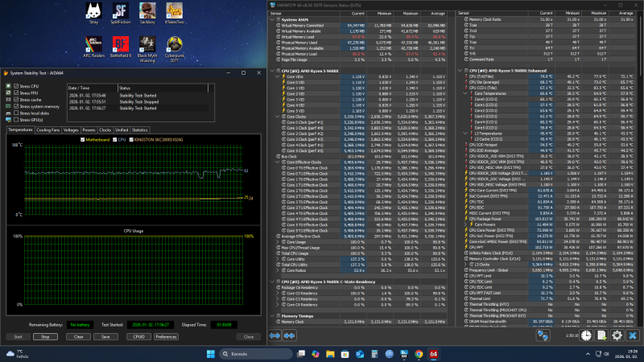This screenshot has height=362, width=644.
Task: Click the network sharing icon in HWiNFO toolbar
Action: [544, 335]
